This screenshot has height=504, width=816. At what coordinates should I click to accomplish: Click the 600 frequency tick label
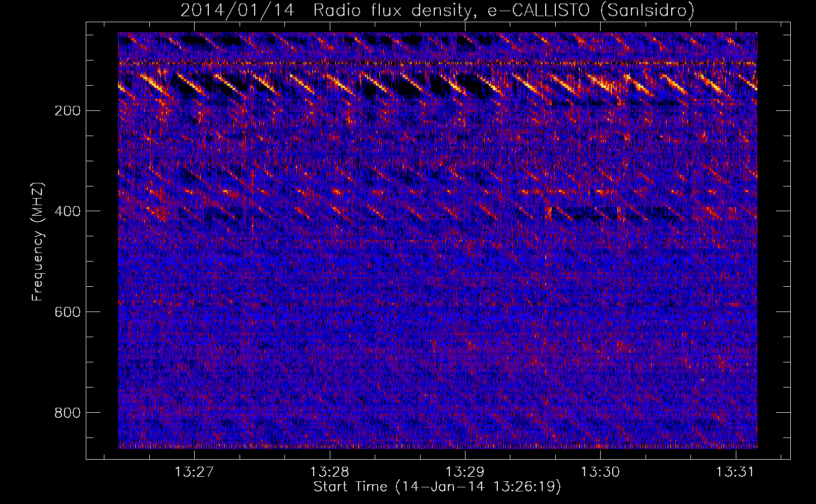click(x=68, y=312)
